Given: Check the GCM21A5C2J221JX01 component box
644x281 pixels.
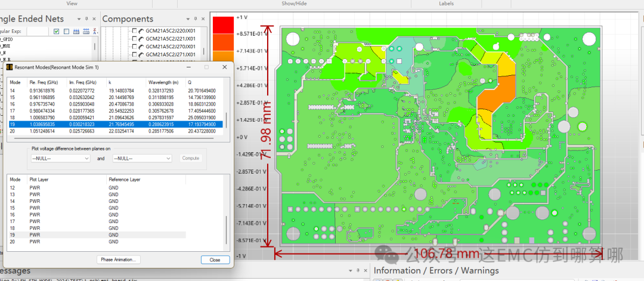Looking at the screenshot, I should pos(134,38).
